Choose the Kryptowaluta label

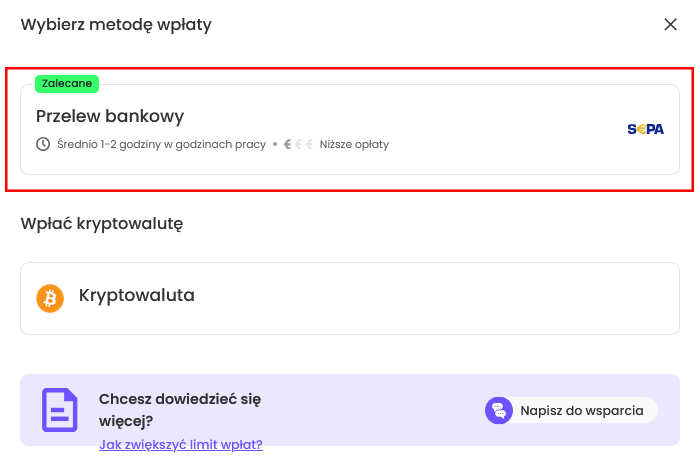(136, 296)
